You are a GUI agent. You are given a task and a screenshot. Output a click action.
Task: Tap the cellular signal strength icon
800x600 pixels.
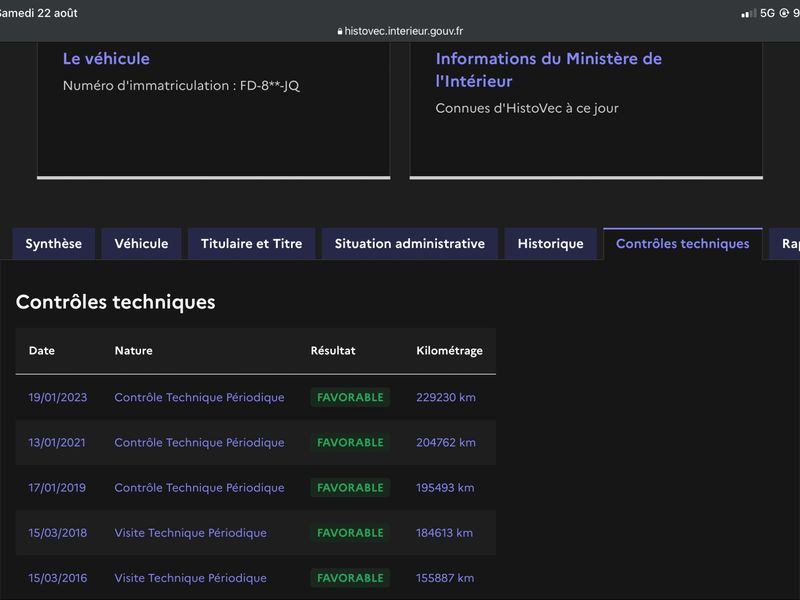coord(748,13)
